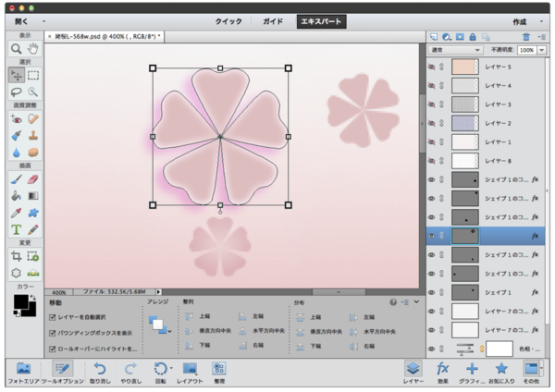
Task: Open the 不透明度 opacity dropdown arrow
Action: [541, 50]
